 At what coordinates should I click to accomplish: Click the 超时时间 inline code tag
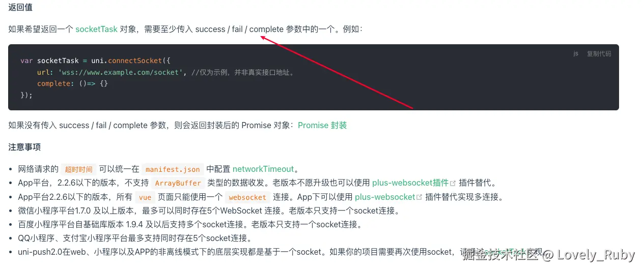78,169
